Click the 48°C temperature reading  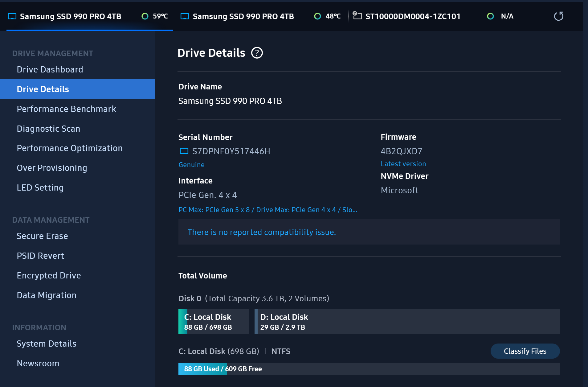pos(333,16)
